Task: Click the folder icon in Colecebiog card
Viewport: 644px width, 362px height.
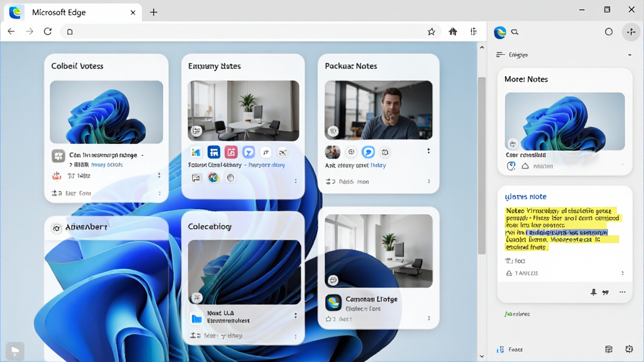Action: tap(197, 318)
